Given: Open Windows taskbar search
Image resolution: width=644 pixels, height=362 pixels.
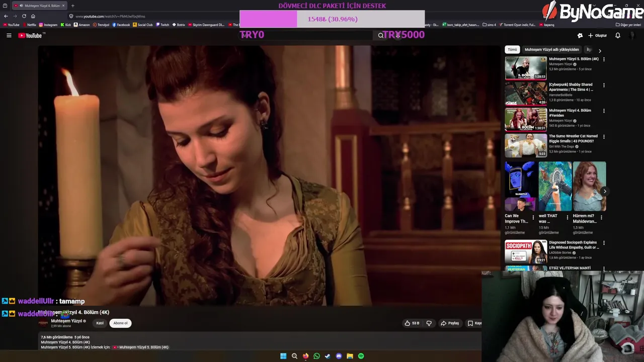Looking at the screenshot, I should pos(294,356).
